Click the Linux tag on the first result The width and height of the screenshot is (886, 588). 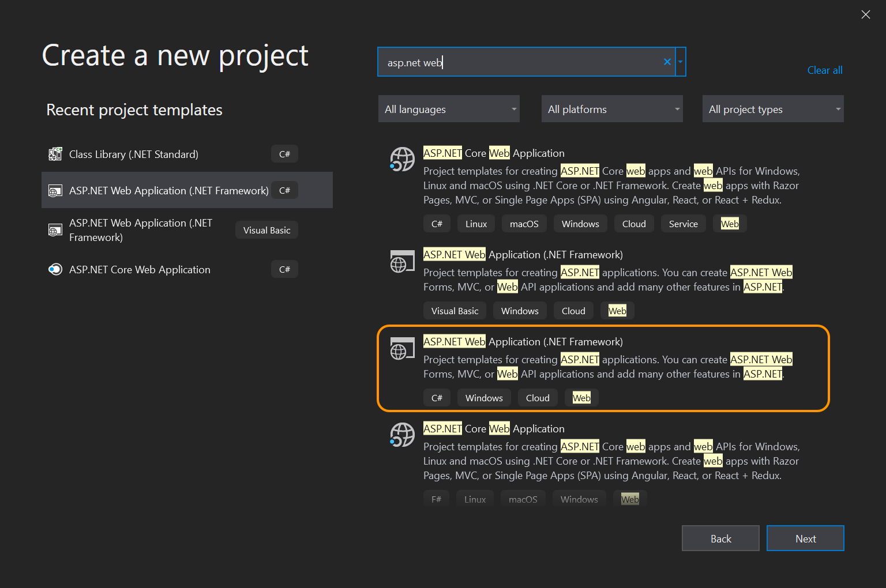[476, 224]
